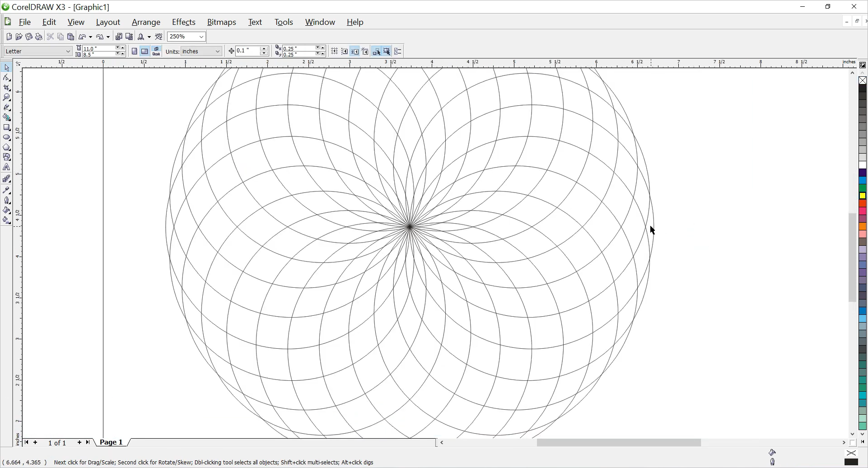Click the Page 1 tab
Image resolution: width=868 pixels, height=468 pixels.
tap(111, 442)
